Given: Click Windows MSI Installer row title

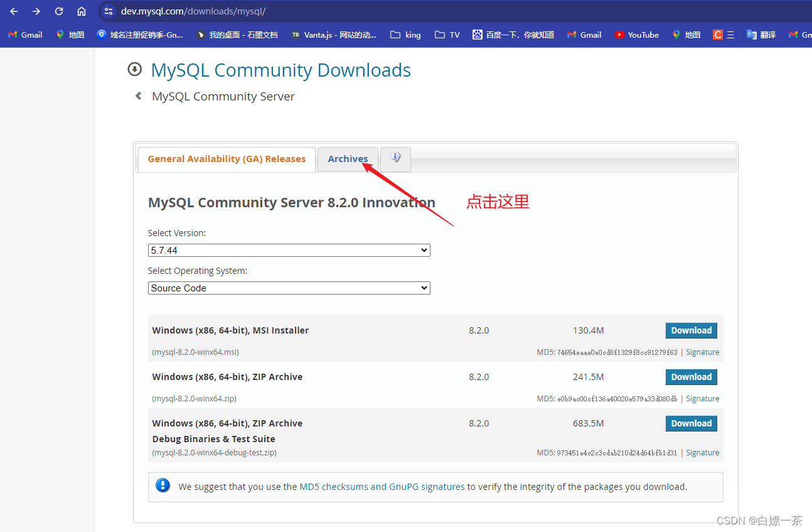Looking at the screenshot, I should tap(230, 330).
